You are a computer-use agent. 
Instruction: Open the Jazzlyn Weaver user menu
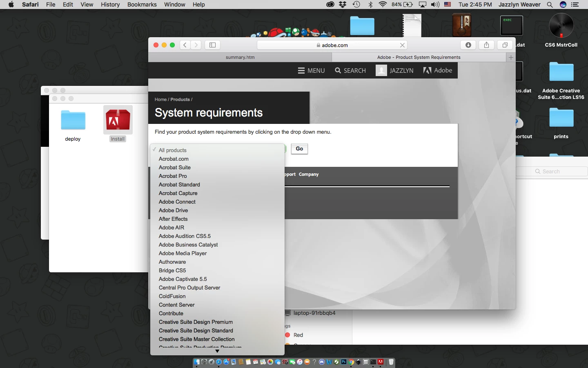click(x=519, y=4)
